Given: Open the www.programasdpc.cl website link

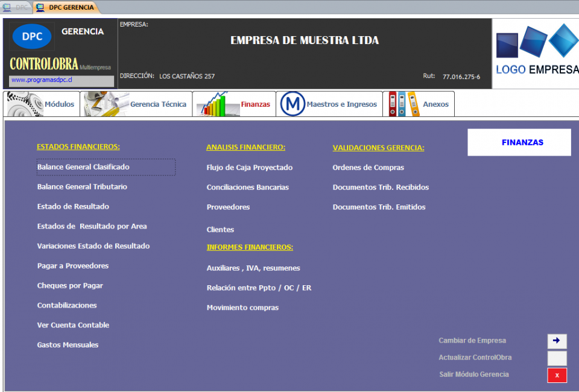Looking at the screenshot, I should 42,80.
